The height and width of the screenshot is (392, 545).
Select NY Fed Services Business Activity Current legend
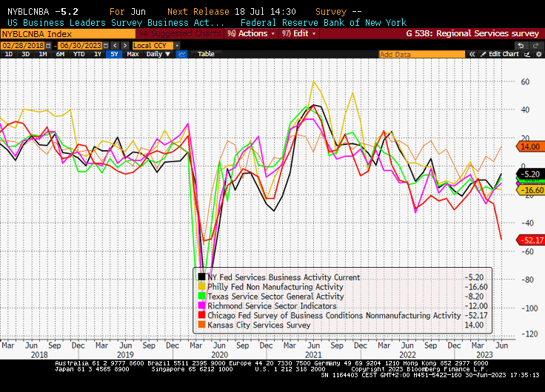tap(284, 277)
